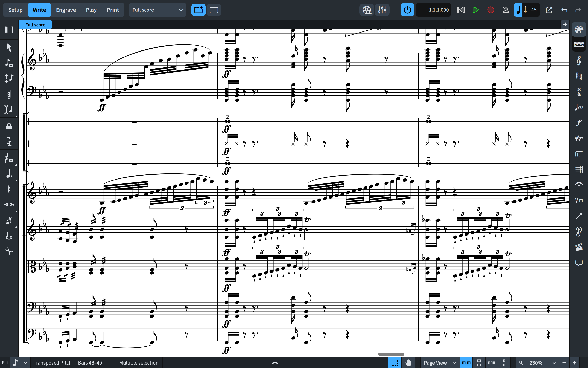Switch to Engrave mode

[x=66, y=10]
